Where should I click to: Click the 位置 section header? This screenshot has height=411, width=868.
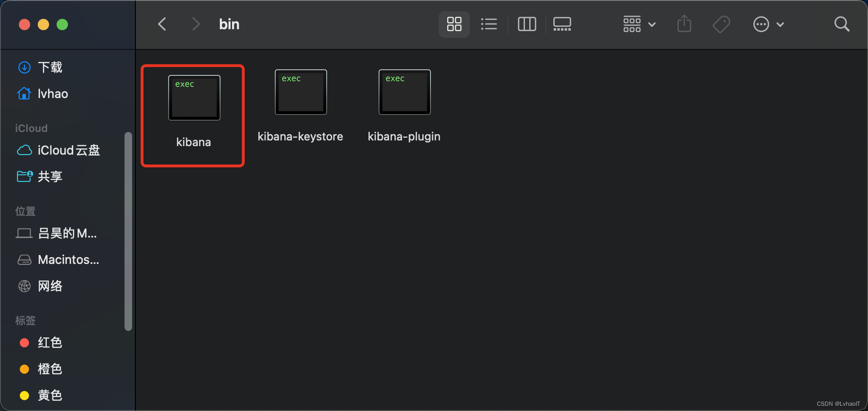point(25,211)
